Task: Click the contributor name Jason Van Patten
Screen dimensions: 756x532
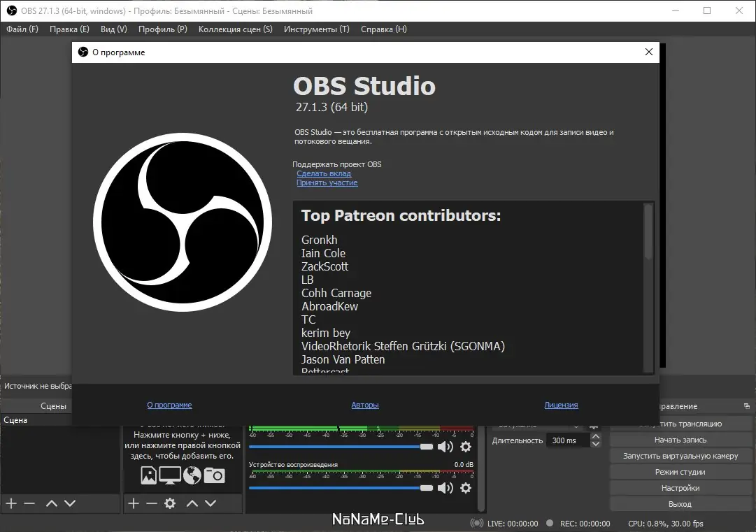Action: click(x=343, y=359)
